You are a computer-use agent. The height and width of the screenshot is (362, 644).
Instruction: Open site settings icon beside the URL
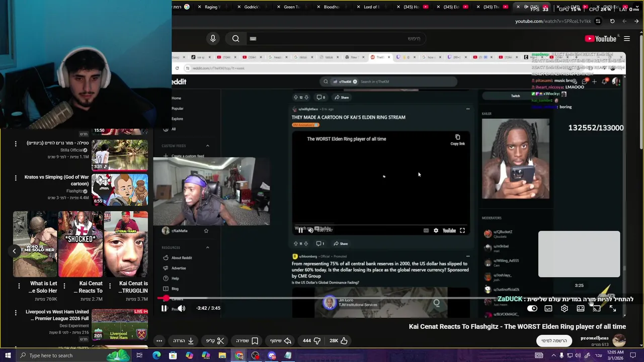(x=598, y=21)
